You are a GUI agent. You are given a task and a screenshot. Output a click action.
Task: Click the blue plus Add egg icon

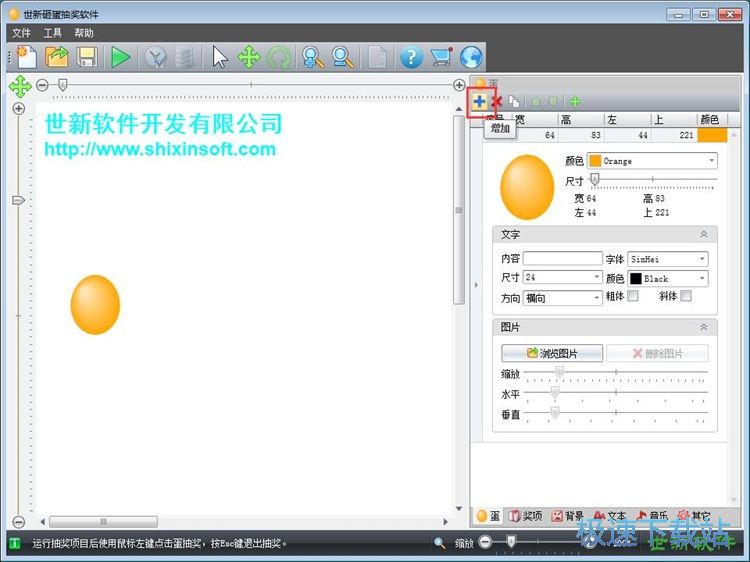click(480, 101)
